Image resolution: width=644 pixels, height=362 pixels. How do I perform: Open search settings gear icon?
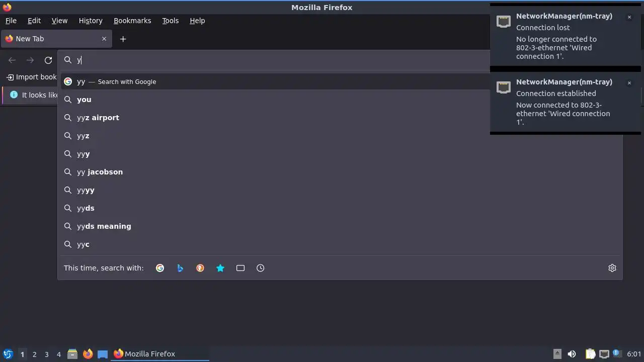(x=612, y=268)
